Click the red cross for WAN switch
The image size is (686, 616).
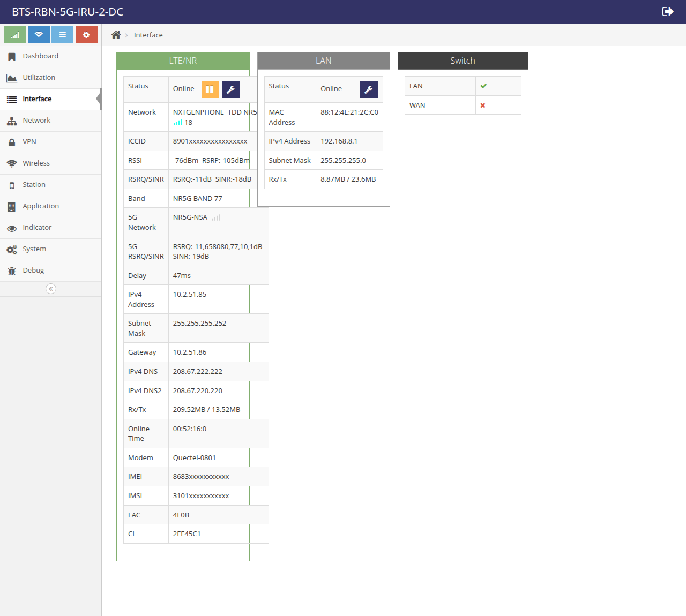(483, 106)
